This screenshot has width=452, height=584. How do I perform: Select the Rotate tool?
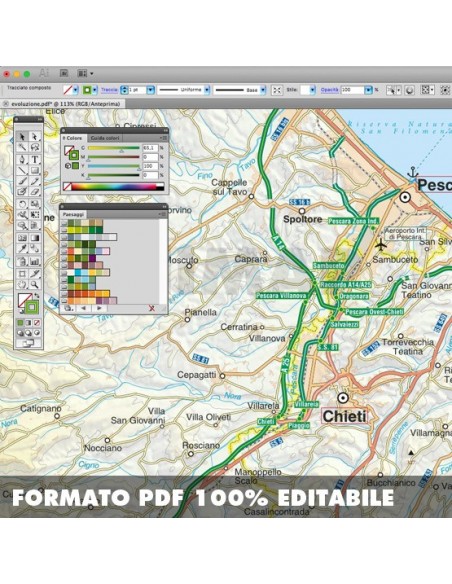[x=22, y=204]
